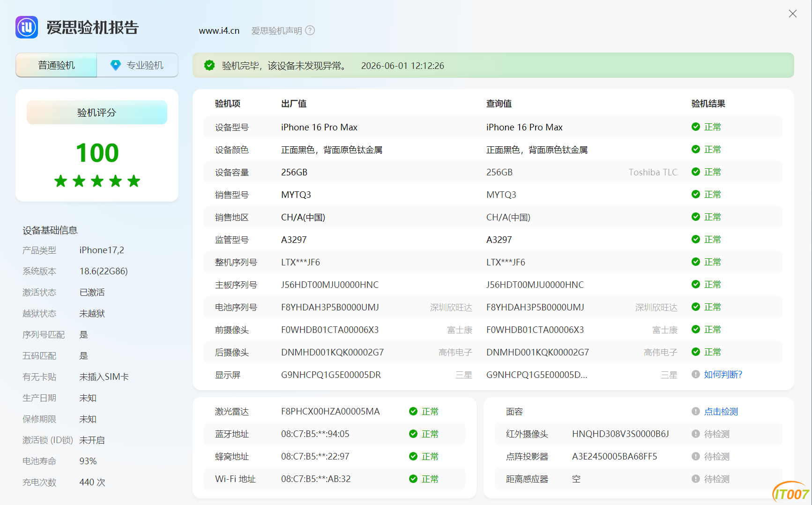Click battery life value 93%

point(88,461)
